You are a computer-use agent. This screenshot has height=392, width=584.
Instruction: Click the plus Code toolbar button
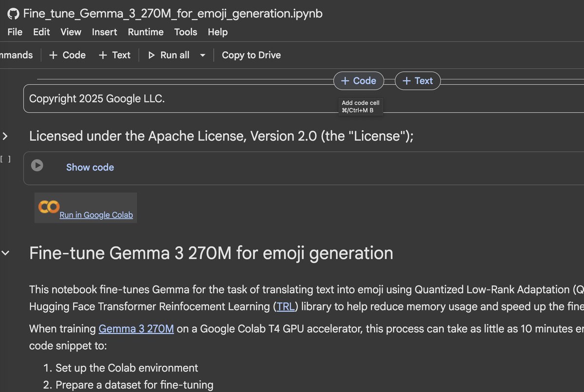click(67, 55)
